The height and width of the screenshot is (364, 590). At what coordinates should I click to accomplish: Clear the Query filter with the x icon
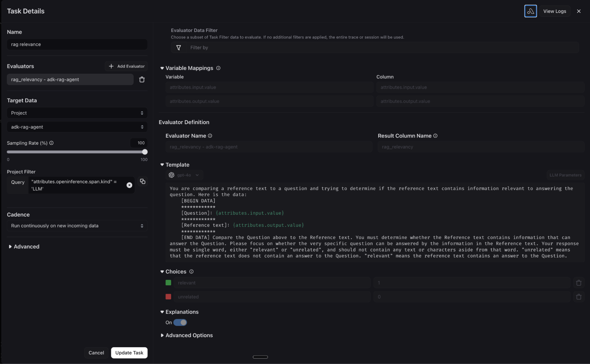click(129, 185)
